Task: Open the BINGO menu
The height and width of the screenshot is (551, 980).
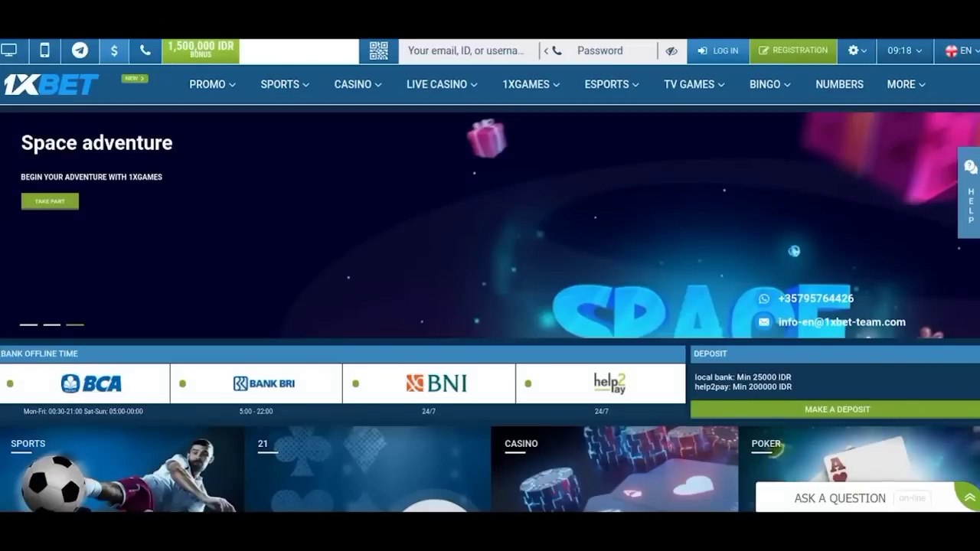Action: point(769,84)
